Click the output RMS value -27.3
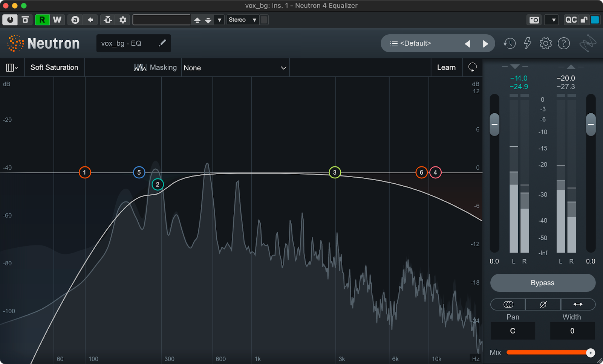The height and width of the screenshot is (364, 603). (x=566, y=87)
